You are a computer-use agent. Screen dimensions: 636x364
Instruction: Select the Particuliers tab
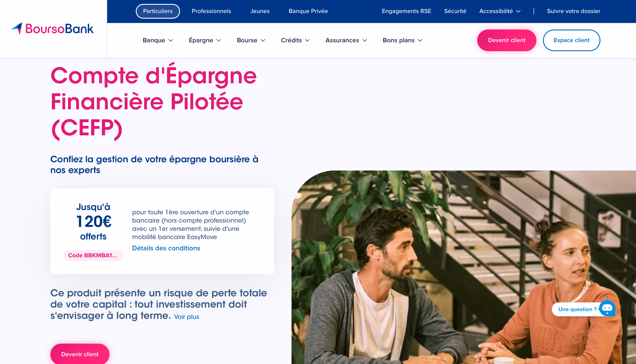158,11
